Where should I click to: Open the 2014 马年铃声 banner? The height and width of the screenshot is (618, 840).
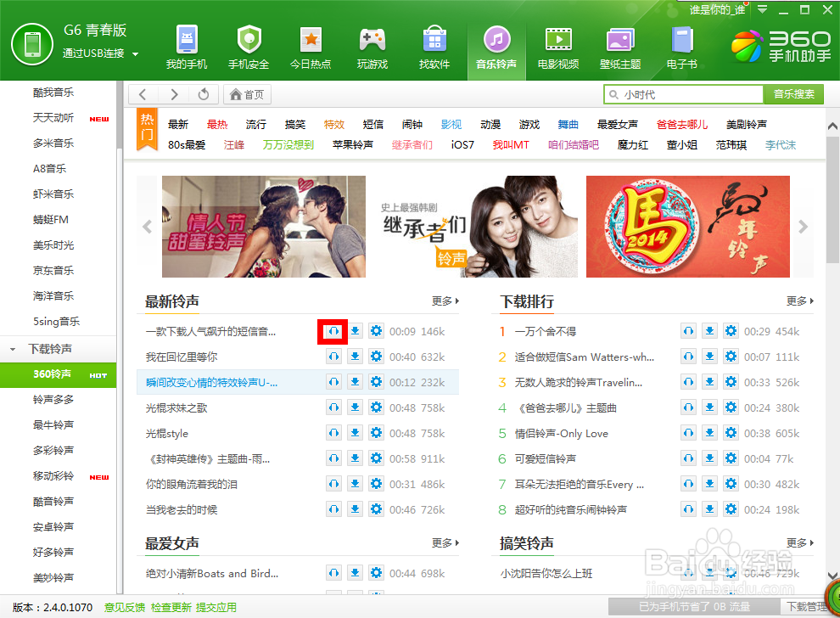point(688,227)
